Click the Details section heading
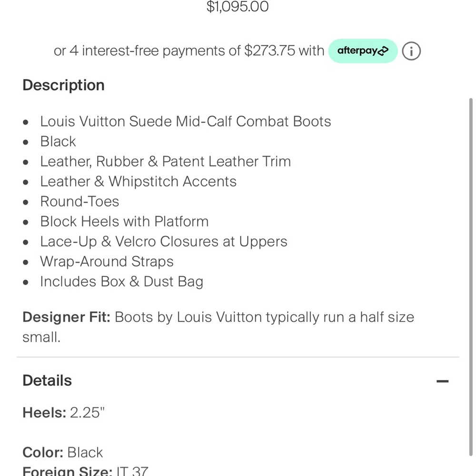This screenshot has width=476, height=476. [47, 381]
